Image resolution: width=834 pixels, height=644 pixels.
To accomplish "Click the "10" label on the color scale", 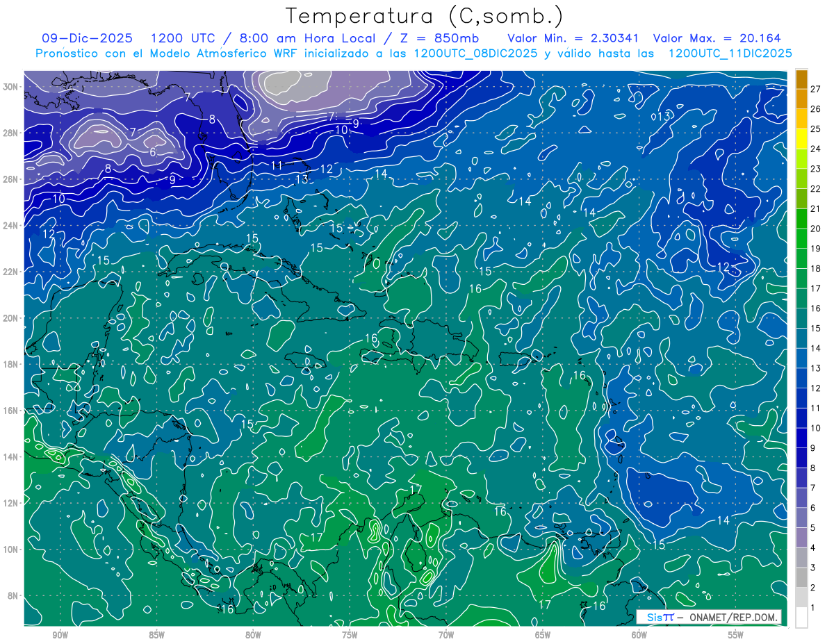I will coord(815,429).
